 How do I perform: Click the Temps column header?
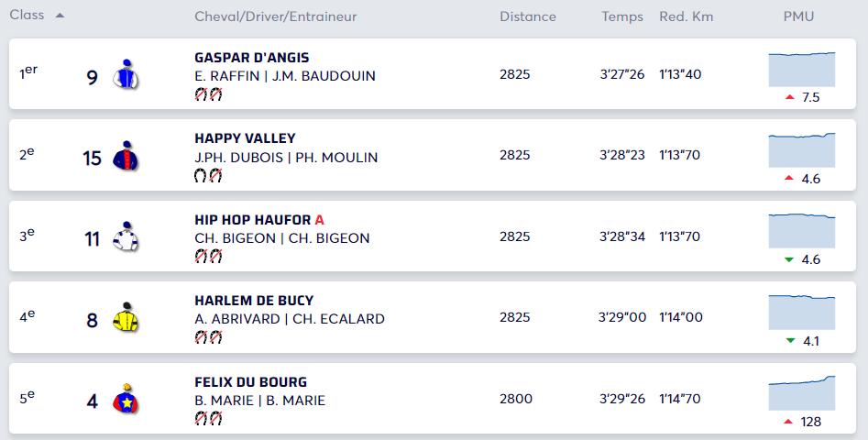tap(622, 16)
